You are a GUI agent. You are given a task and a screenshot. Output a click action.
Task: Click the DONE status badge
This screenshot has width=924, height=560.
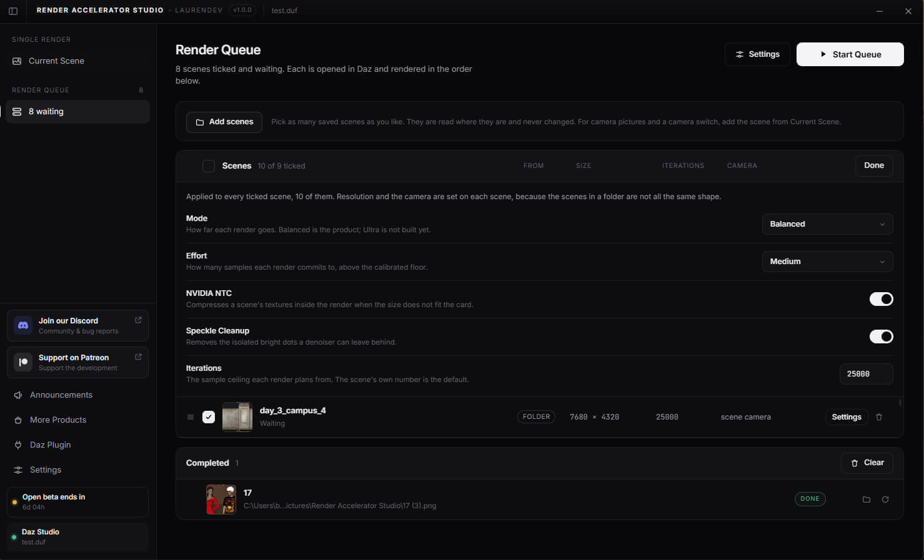point(810,499)
